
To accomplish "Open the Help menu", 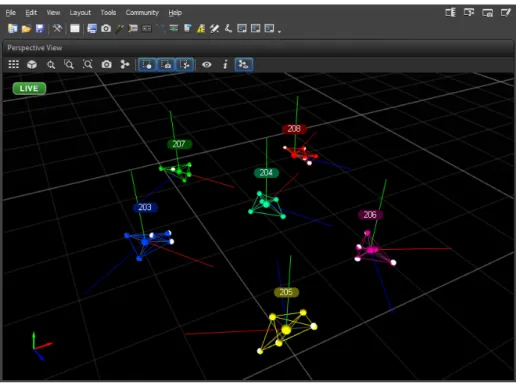I will point(175,13).
